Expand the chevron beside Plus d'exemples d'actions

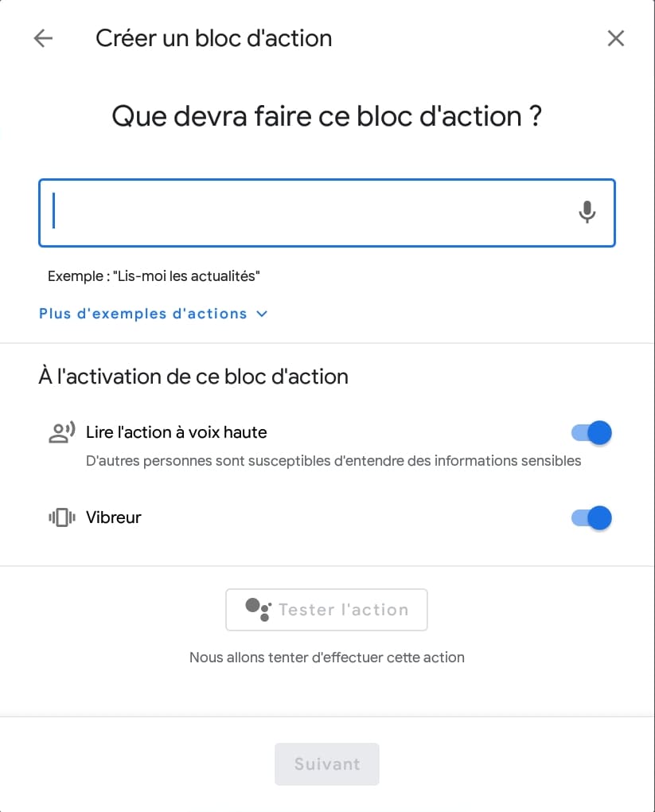point(262,314)
